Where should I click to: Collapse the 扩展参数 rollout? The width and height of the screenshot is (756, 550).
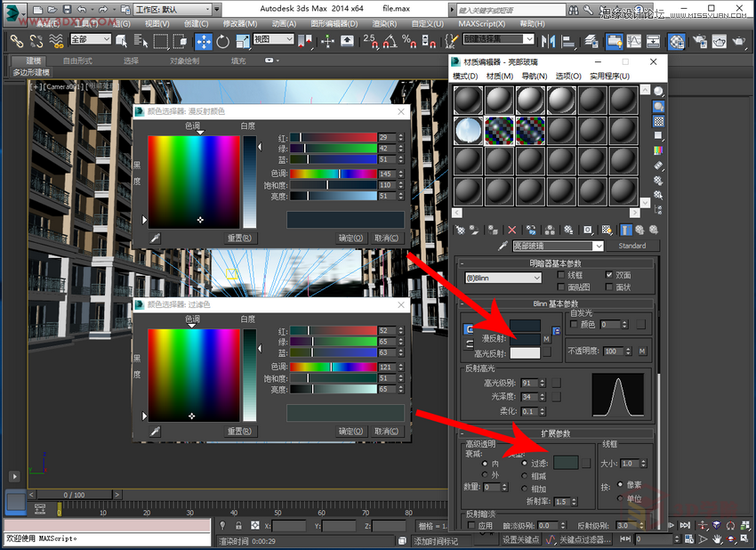[x=557, y=433]
